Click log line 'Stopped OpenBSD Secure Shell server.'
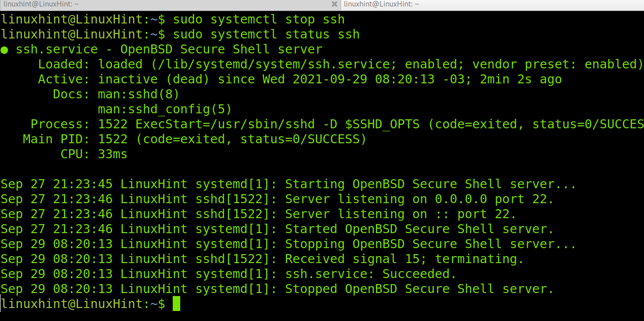The height and width of the screenshot is (321, 644). coord(278,289)
